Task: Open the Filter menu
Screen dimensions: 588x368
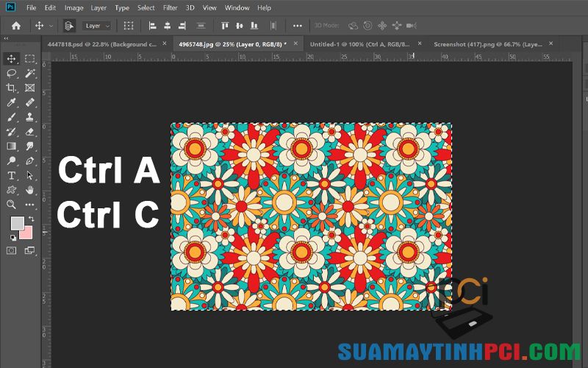Action: point(171,7)
